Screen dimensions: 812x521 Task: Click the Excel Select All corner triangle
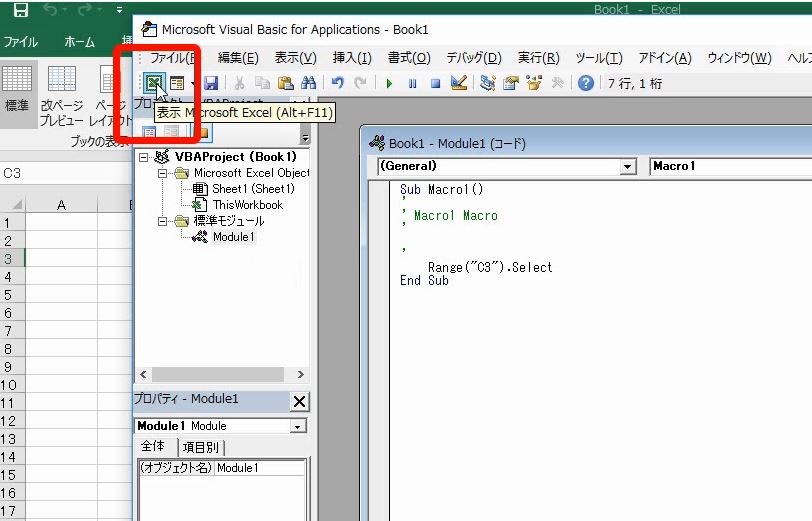tap(16, 205)
